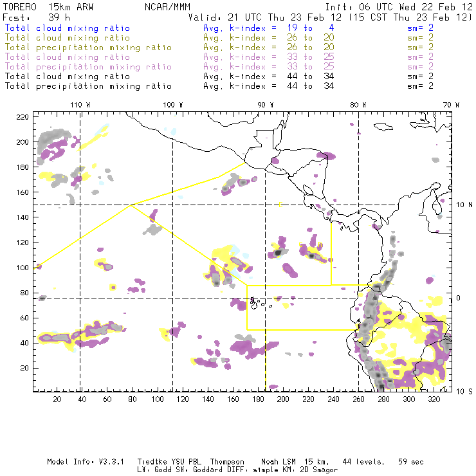The image size is (476, 476).
Task: Click the 'Fcst: 39 h' forecast hour label
Action: [x=37, y=17]
